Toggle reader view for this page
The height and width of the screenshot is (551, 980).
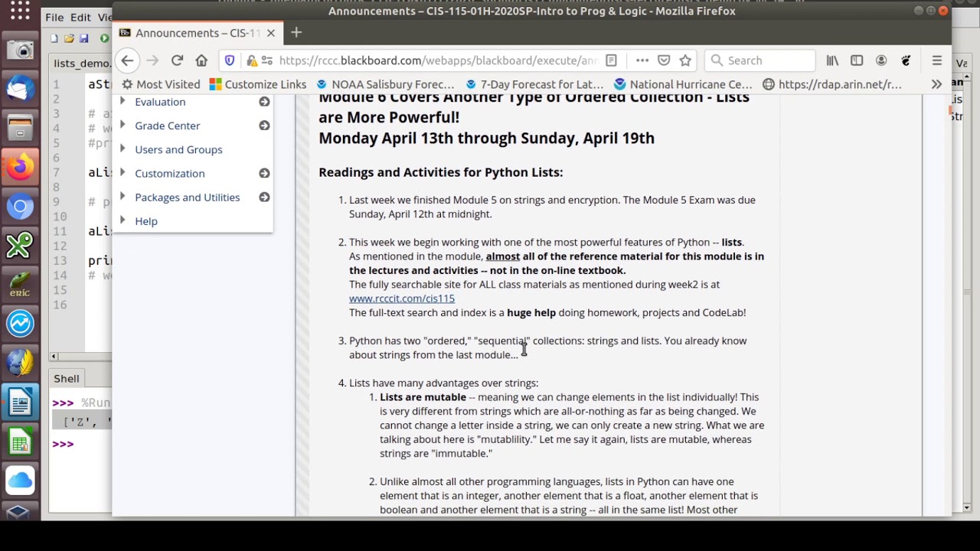[x=611, y=60]
